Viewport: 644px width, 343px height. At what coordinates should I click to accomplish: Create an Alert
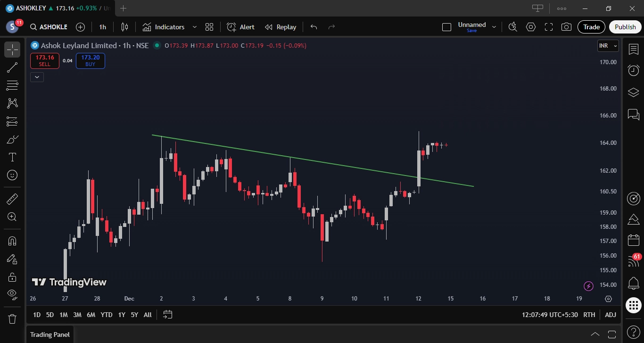click(240, 27)
